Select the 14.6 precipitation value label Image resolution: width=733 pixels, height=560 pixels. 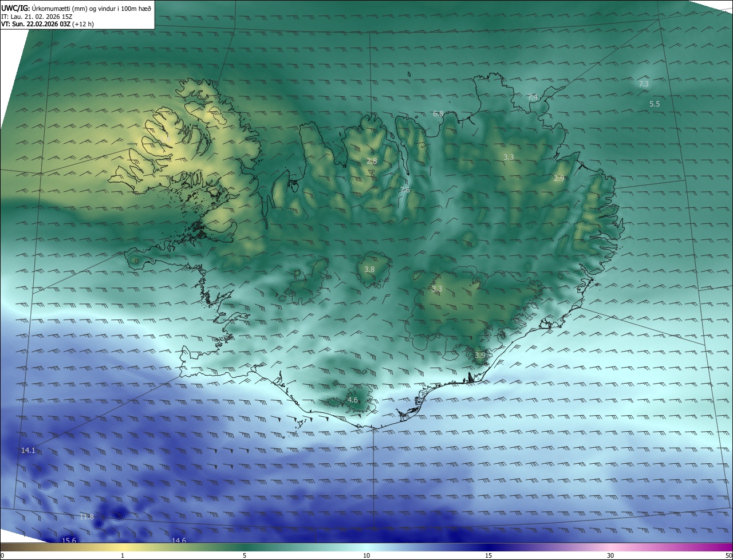[x=179, y=540]
